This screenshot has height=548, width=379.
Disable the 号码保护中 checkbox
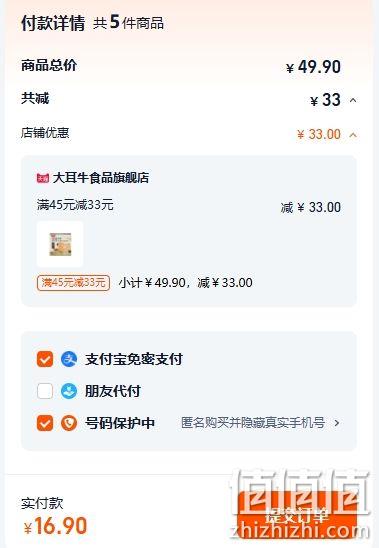click(45, 423)
